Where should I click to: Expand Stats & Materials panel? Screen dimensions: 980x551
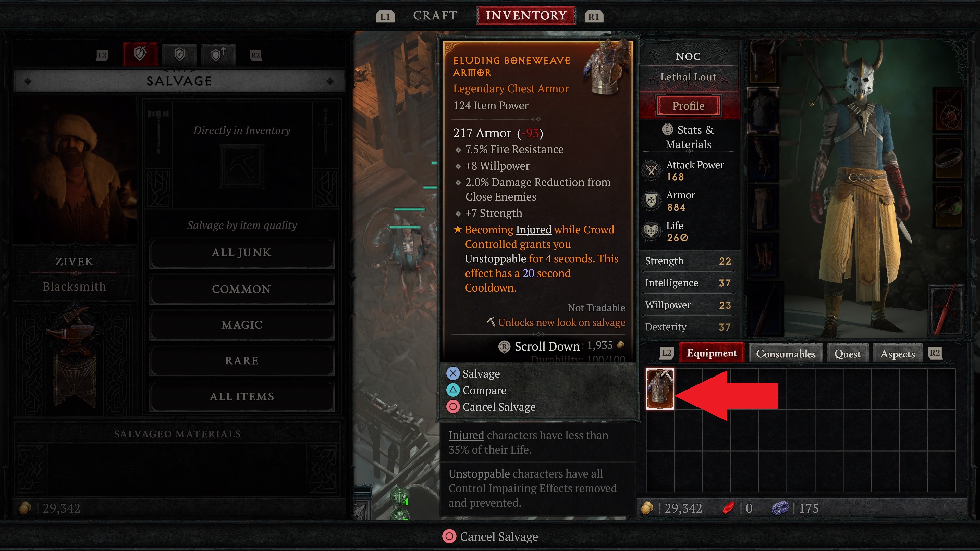[x=688, y=137]
